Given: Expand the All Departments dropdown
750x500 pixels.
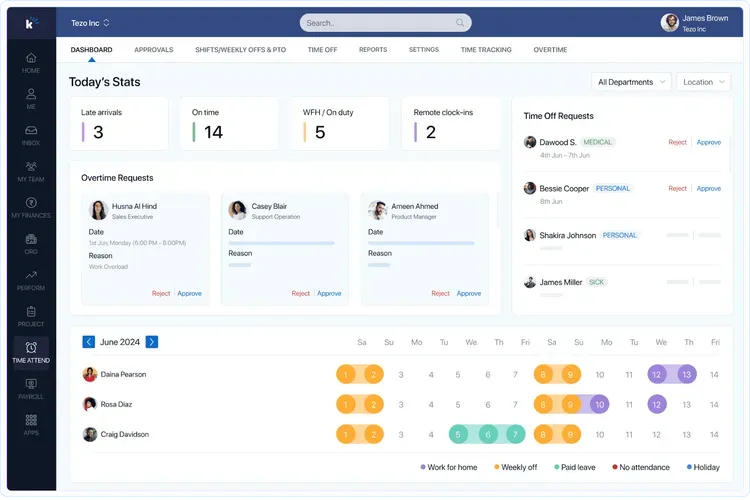Looking at the screenshot, I should coord(631,82).
